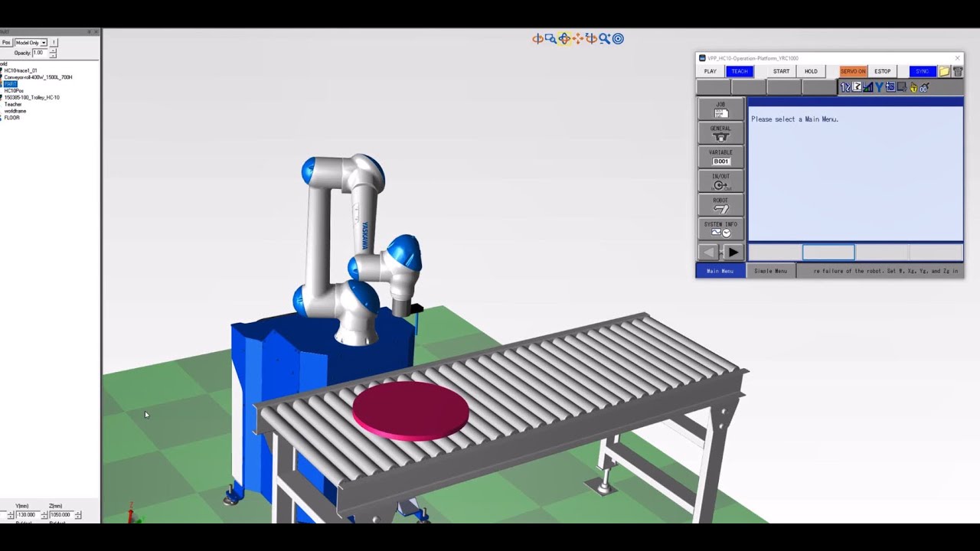Open the SYSTEM INFO menu
Image resolution: width=980 pixels, height=551 pixels.
coord(720,229)
